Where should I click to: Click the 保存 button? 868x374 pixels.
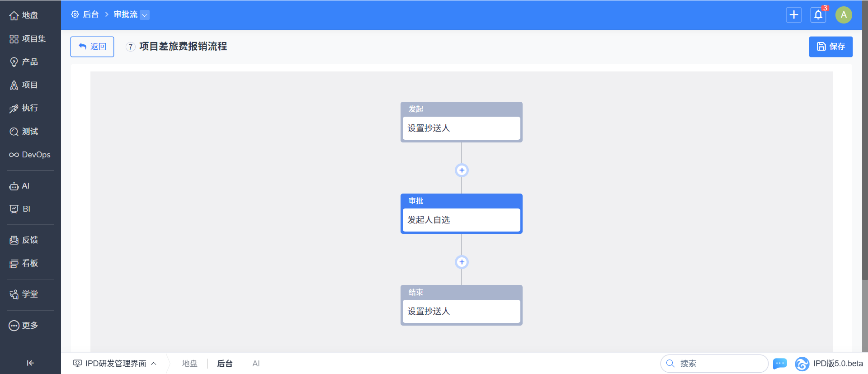point(830,47)
